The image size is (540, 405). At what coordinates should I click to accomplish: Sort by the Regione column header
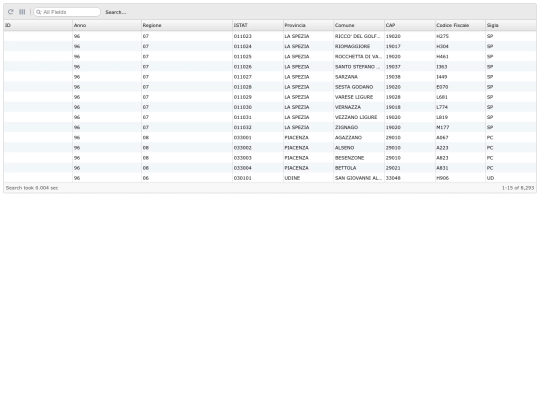[x=187, y=25]
